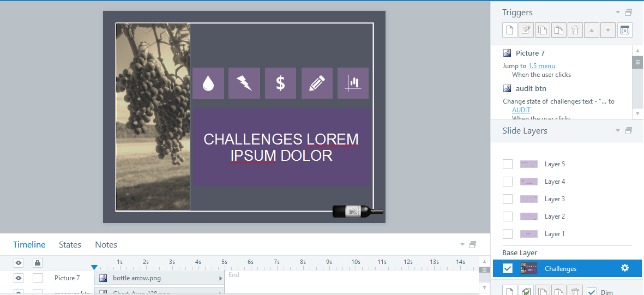Open the Slide Layers panel dropdown arrow
644x295 pixels.
click(618, 131)
